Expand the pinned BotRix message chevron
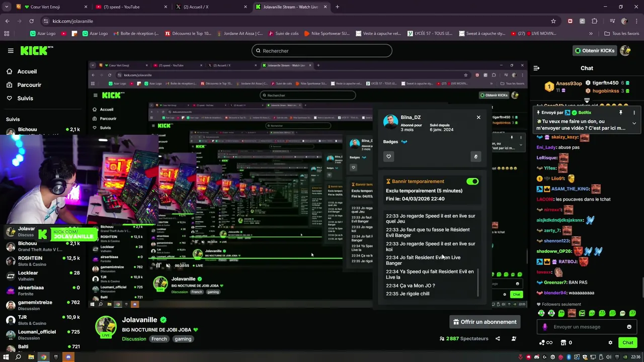The image size is (644, 362). point(634,123)
